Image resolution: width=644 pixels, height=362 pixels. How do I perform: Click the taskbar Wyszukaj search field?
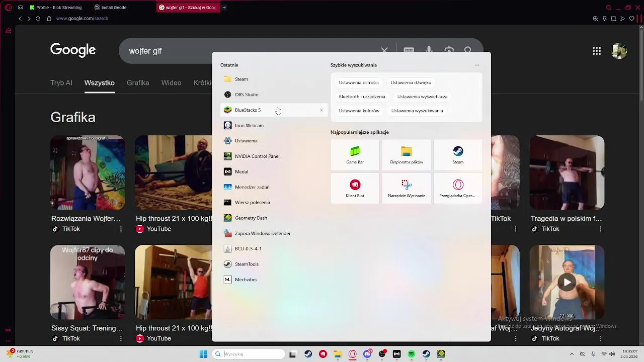tap(249, 354)
